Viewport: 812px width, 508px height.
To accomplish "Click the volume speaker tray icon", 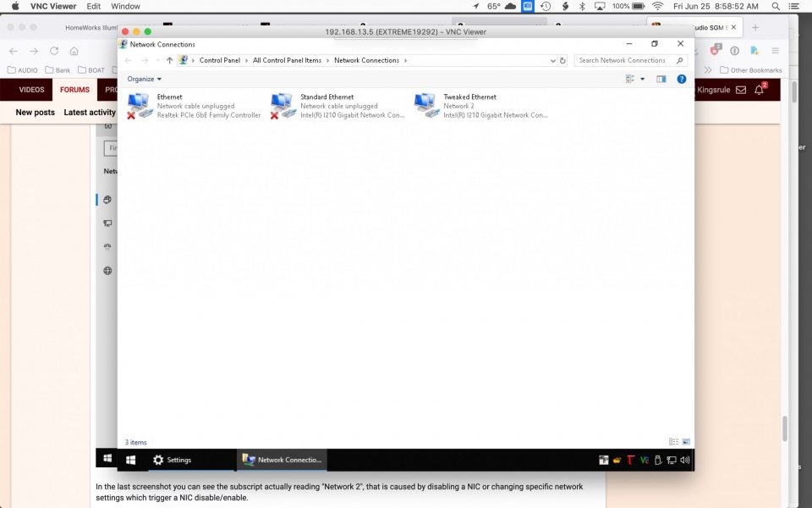I will [684, 460].
